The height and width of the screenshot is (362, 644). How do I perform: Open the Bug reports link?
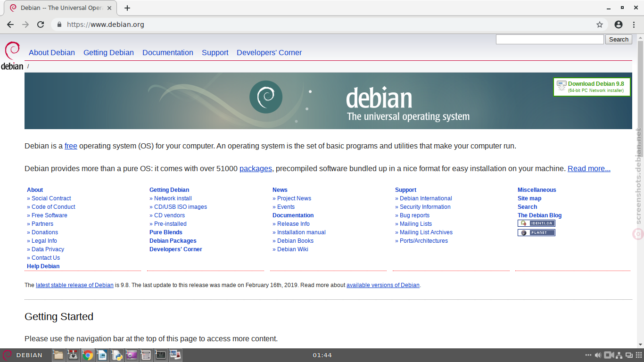(414, 215)
